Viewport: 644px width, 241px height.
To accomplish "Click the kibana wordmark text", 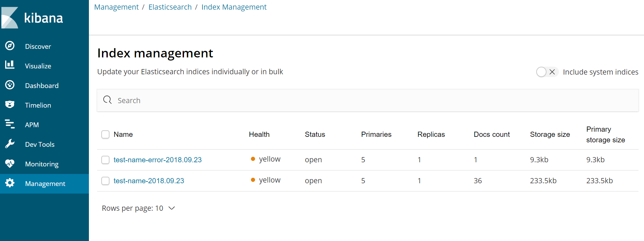I will pos(44,18).
